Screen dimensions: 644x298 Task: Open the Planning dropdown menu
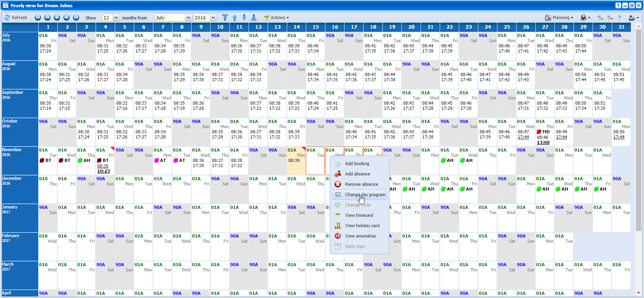point(559,18)
